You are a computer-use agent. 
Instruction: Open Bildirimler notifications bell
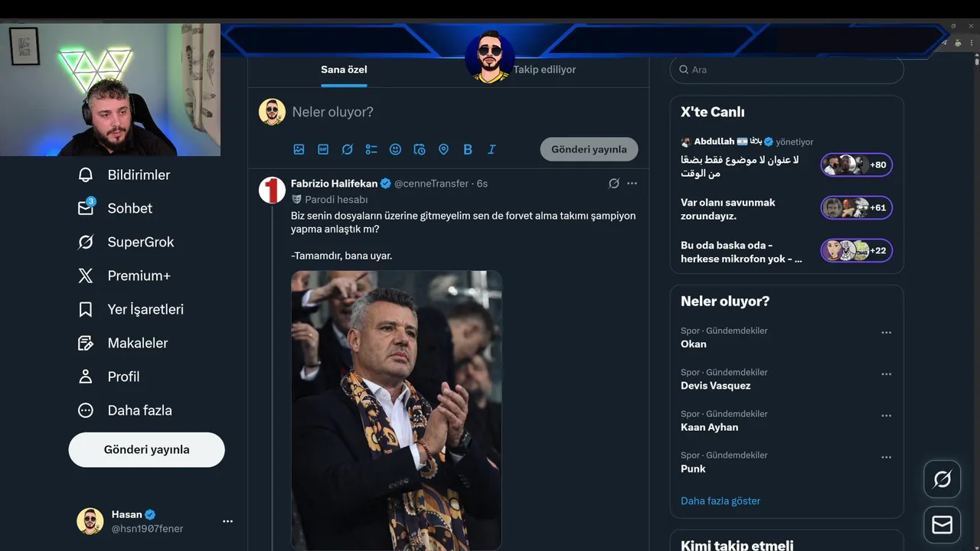86,175
